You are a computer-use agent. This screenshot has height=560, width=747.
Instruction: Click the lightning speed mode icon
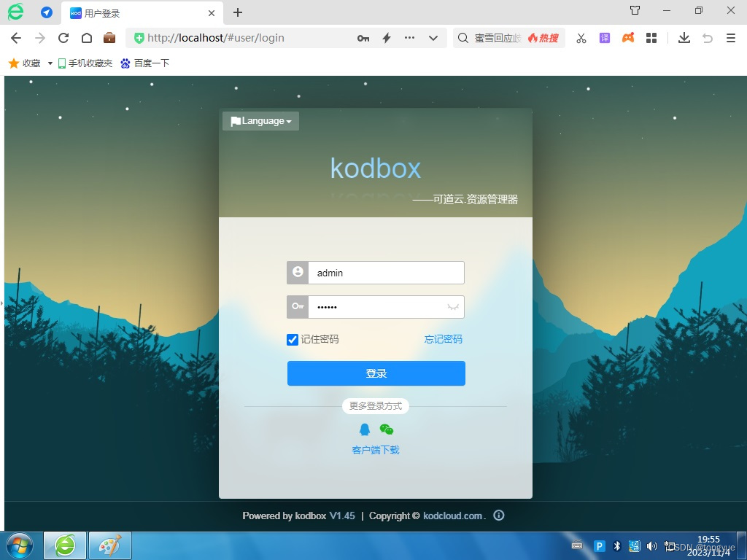[387, 38]
